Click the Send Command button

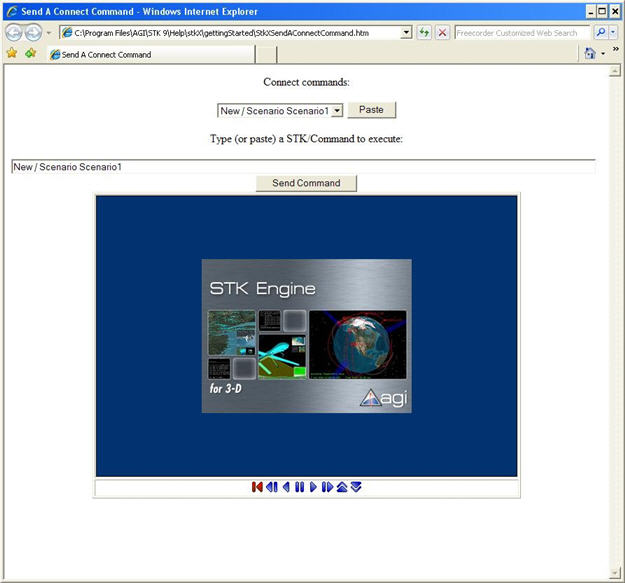pyautogui.click(x=306, y=183)
